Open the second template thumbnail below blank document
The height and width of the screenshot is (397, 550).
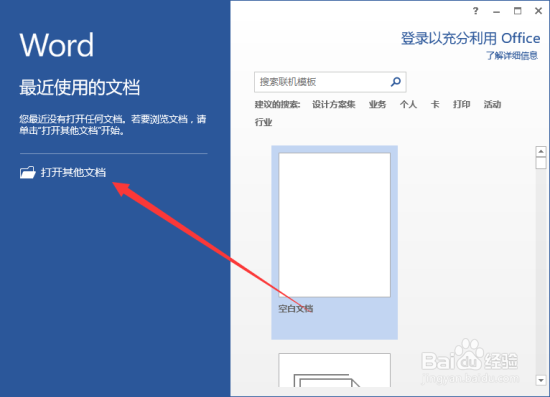334,370
